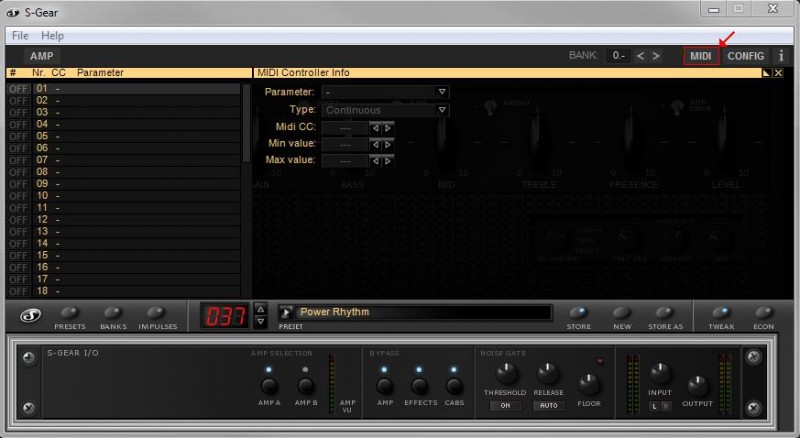Click the controller list scrollbar

[246, 123]
